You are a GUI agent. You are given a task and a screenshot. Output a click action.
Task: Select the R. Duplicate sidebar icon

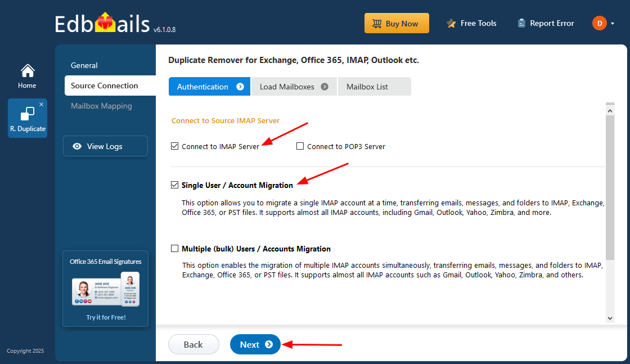(x=27, y=115)
